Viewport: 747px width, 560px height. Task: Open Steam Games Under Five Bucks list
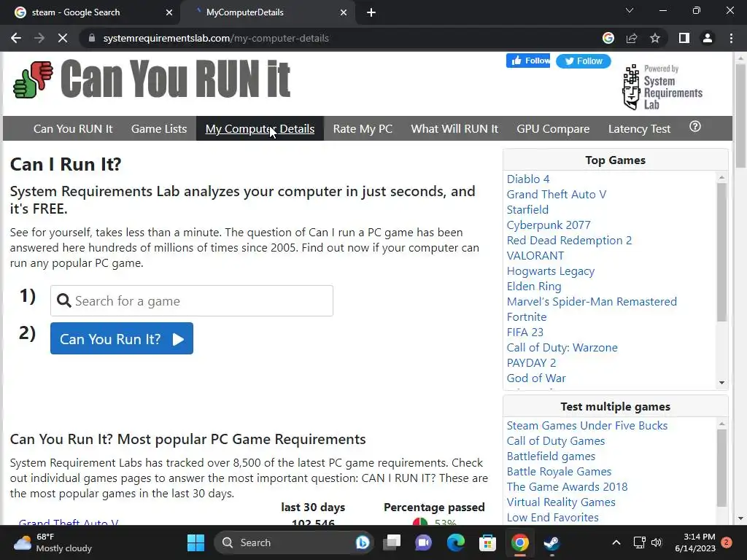click(587, 426)
